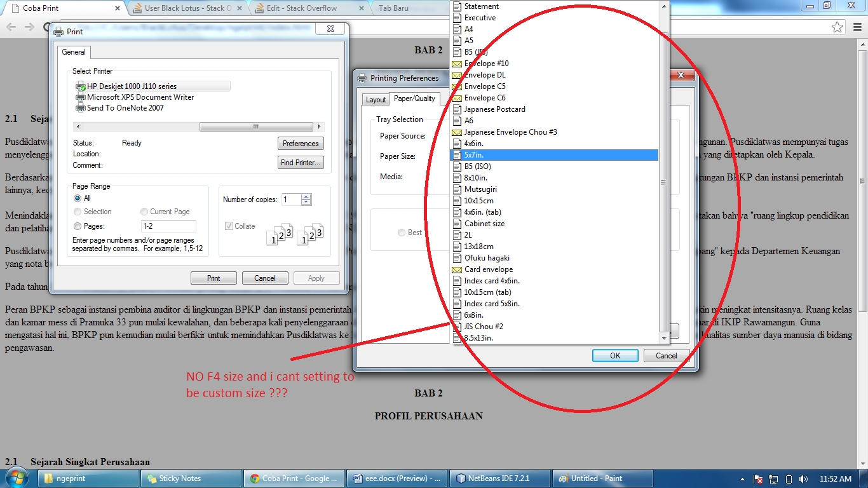868x488 pixels.
Task: Open Untitled - Paint taskbar item
Action: pos(604,478)
